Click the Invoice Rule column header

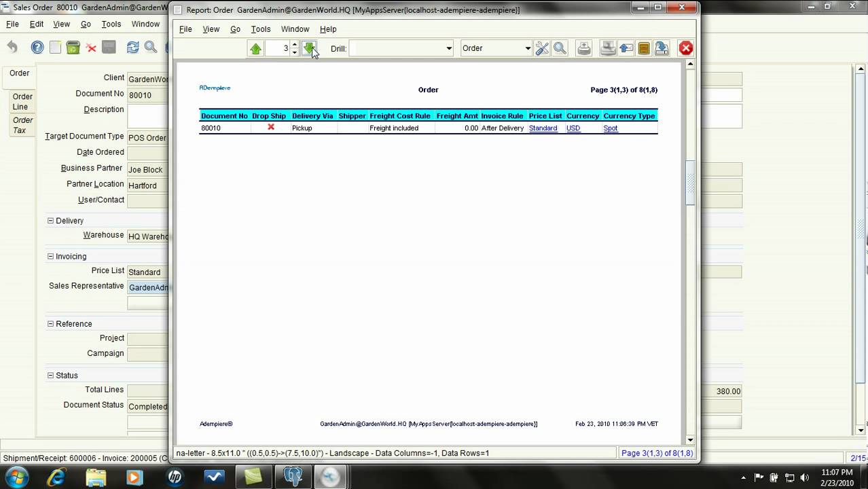coord(502,115)
